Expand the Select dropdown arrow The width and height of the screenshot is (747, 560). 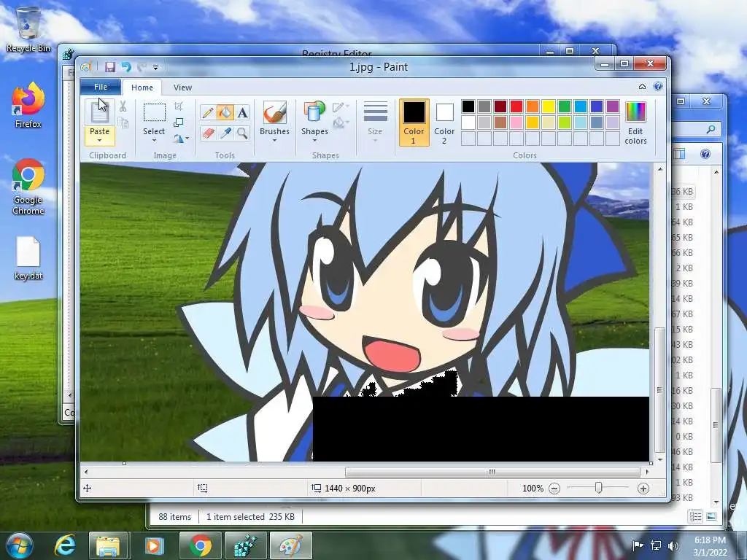[154, 141]
